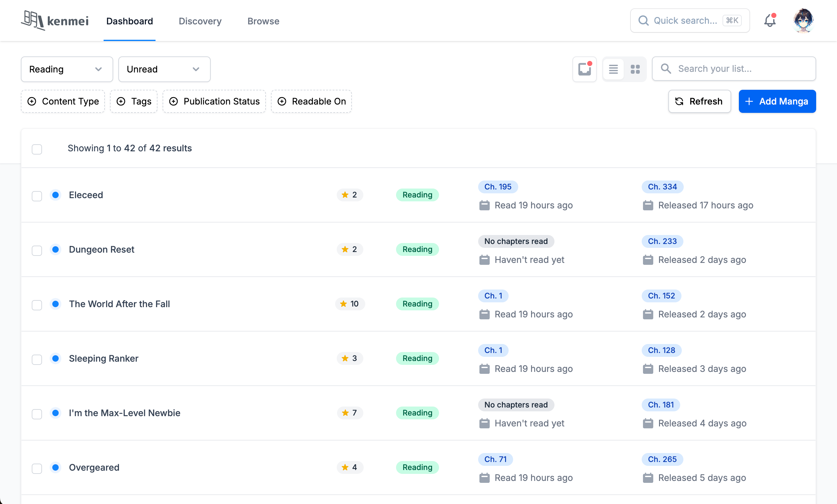Screen dimensions: 837x504
Task: Tick the select-all results checkbox
Action: (x=37, y=149)
